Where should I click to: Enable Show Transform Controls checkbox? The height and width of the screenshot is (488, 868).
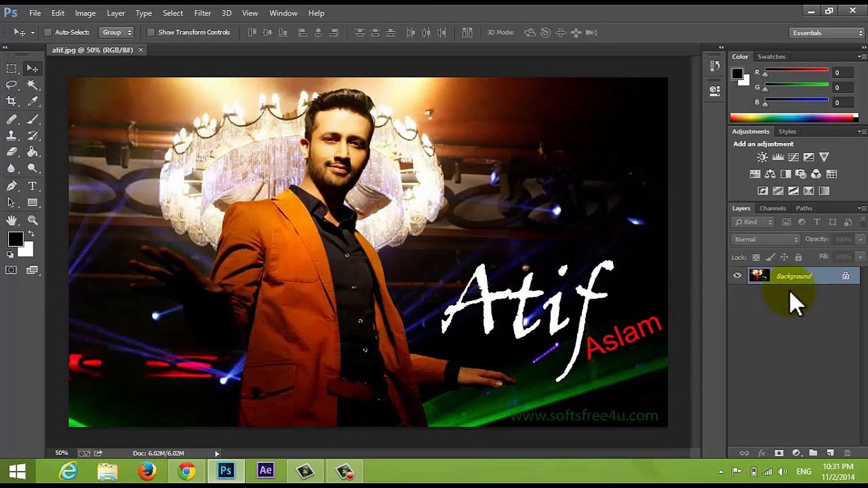point(151,33)
